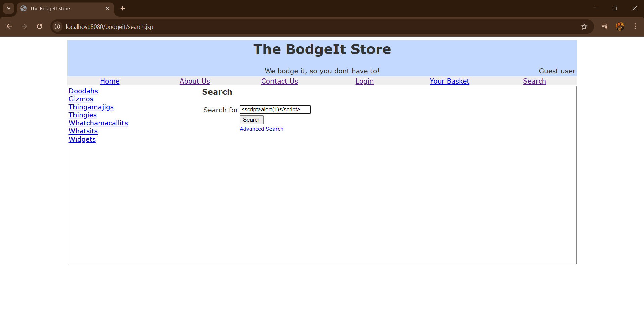Browse the Widgets category
This screenshot has width=644, height=322.
click(x=82, y=139)
